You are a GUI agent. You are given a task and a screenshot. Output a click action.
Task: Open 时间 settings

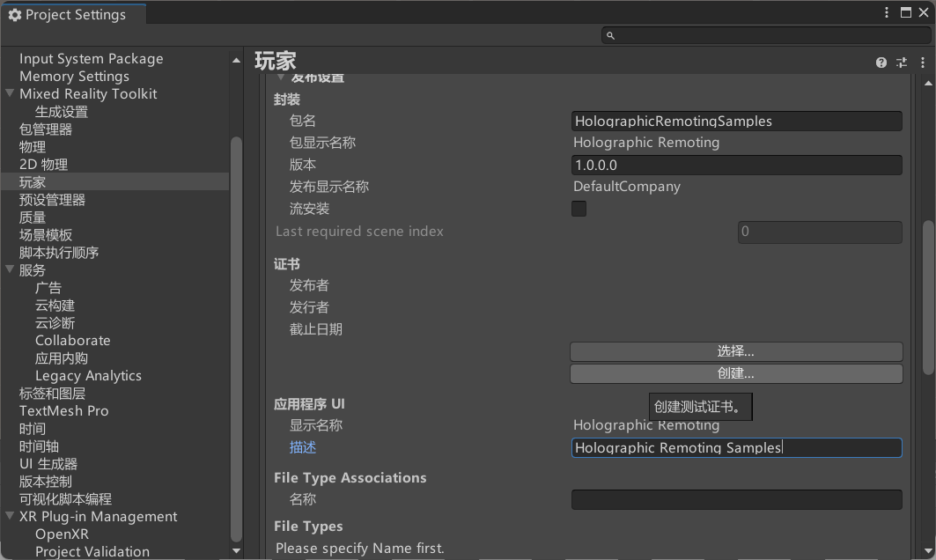click(x=33, y=429)
